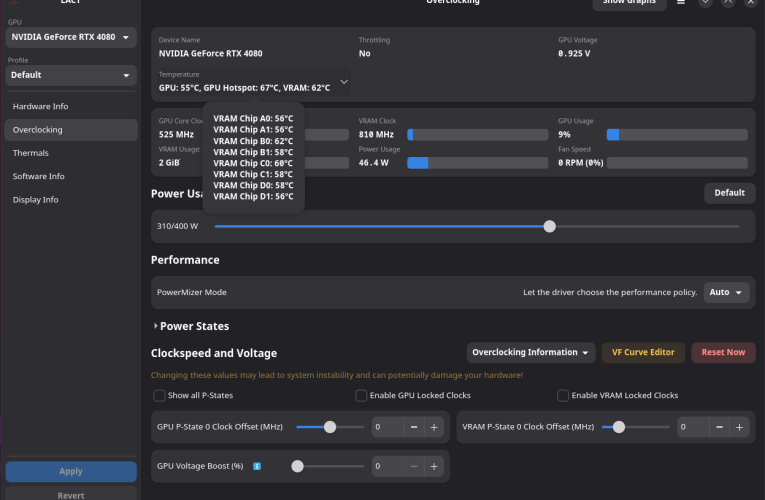Open the Default profile dropdown

(71, 76)
